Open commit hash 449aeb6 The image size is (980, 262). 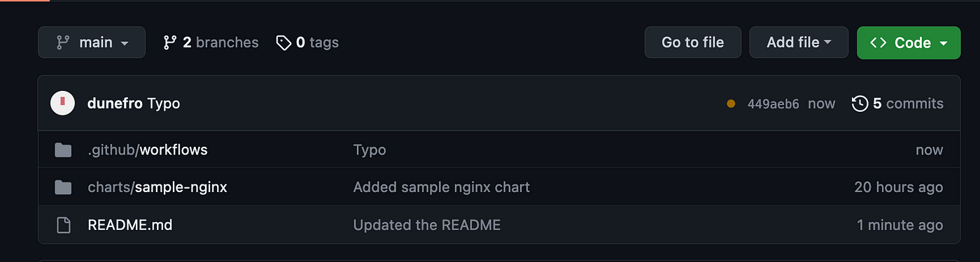pyautogui.click(x=773, y=103)
